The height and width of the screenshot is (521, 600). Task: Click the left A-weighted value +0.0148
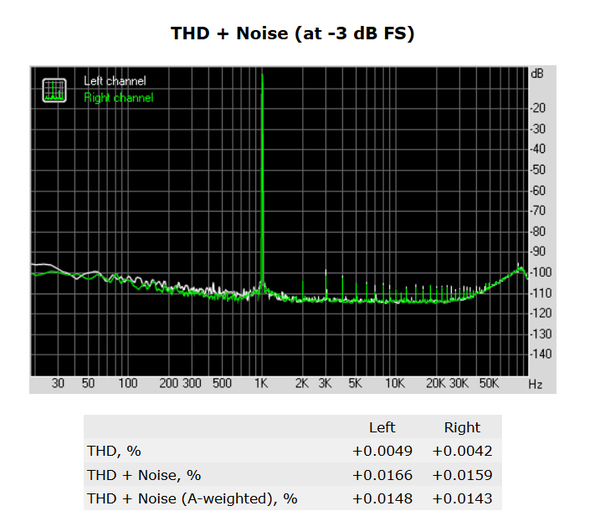[382, 499]
